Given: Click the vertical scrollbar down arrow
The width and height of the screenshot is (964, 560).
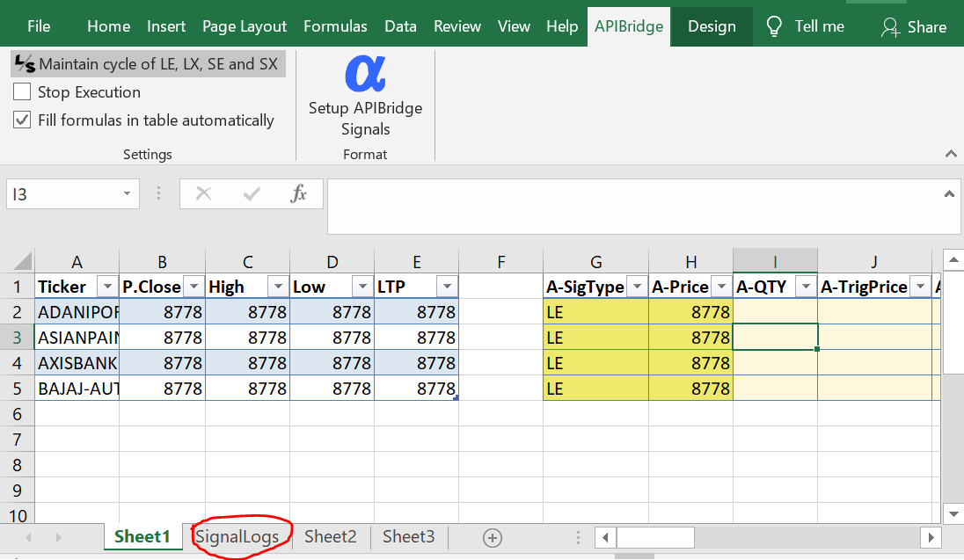Looking at the screenshot, I should (953, 514).
